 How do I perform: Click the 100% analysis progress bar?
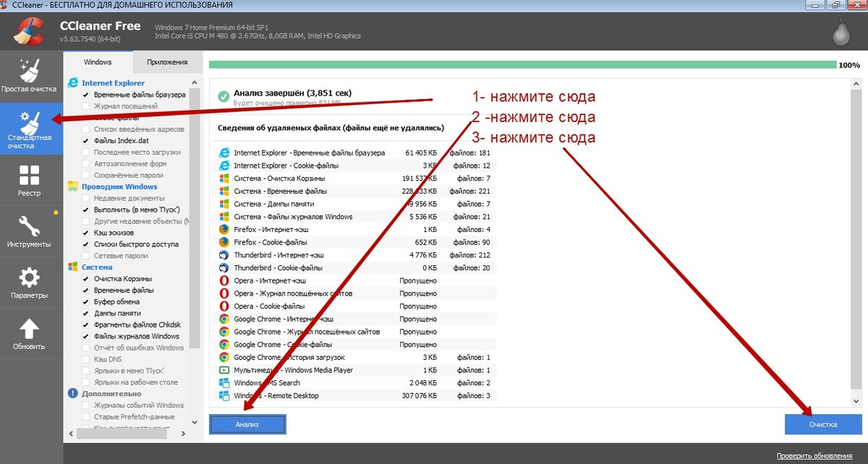tap(522, 65)
